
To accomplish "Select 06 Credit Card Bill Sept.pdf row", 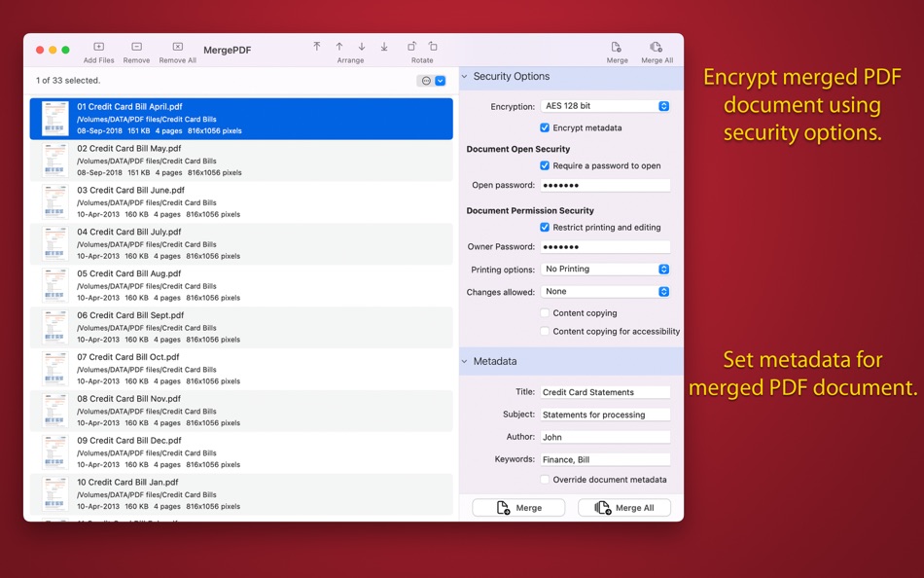I will (241, 327).
